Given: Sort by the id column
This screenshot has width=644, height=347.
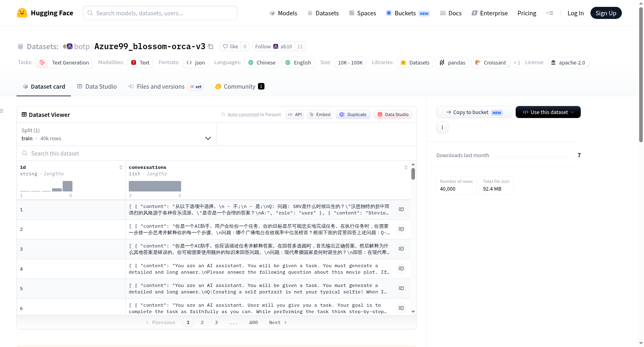Looking at the screenshot, I should click(121, 167).
